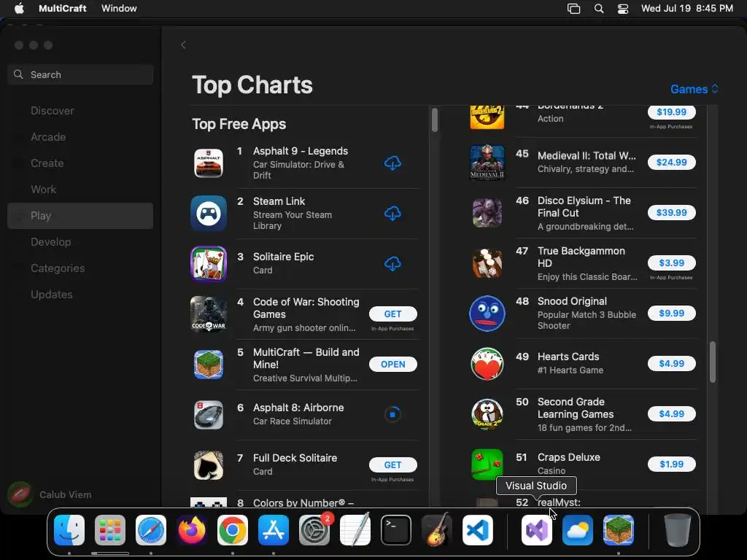Buy Disco Elysium for $39.99
Viewport: 747px width, 560px height.
[x=671, y=212]
